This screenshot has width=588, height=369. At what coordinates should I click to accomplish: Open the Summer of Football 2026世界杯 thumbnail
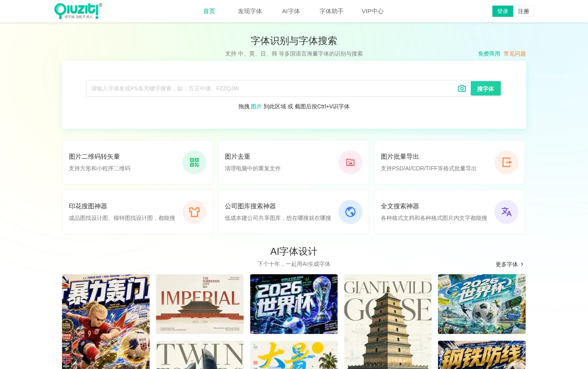tap(482, 304)
